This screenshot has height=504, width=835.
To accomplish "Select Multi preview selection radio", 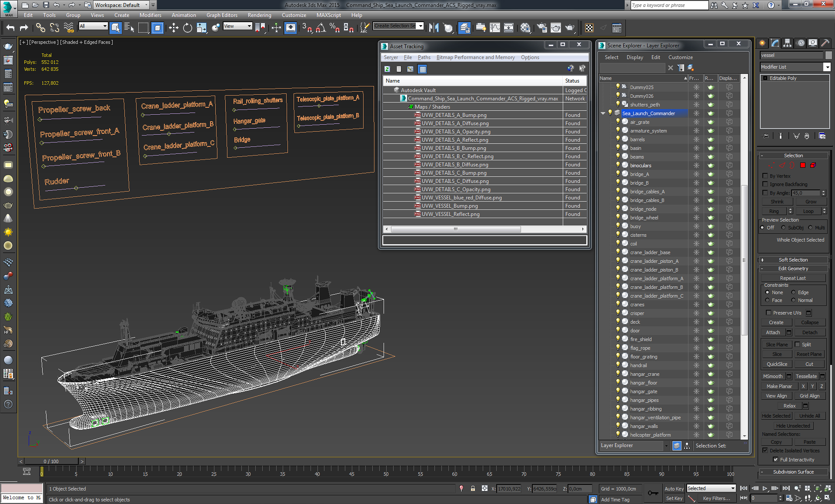I will click(810, 228).
